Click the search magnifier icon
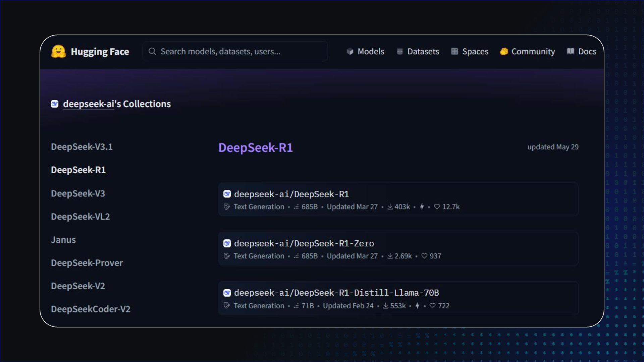Image resolution: width=644 pixels, height=362 pixels. (x=152, y=51)
